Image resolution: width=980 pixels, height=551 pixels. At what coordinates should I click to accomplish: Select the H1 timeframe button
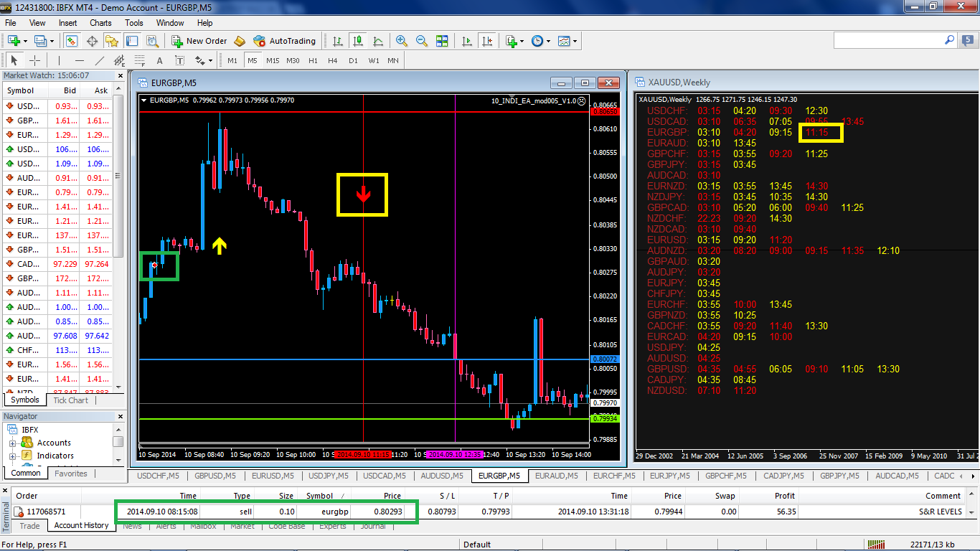[x=313, y=60]
